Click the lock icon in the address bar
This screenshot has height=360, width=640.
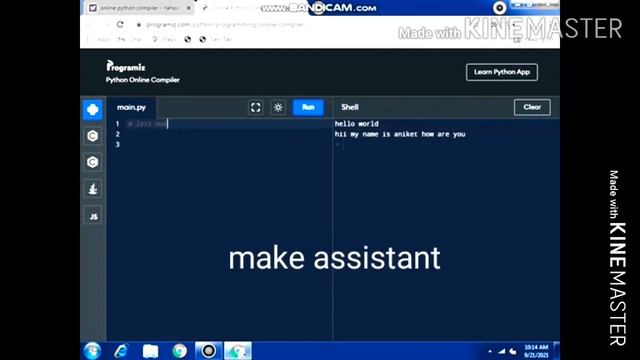tap(139, 24)
